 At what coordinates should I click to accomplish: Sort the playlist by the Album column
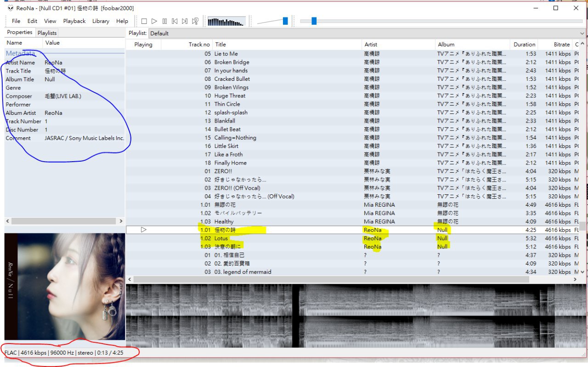[473, 45]
